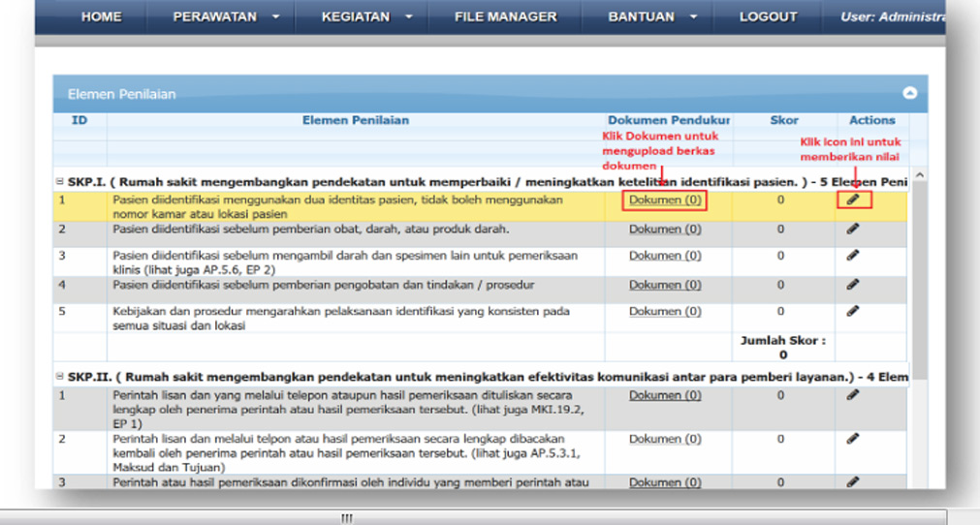The height and width of the screenshot is (525, 980).
Task: Open score editor for SKP.I element 4
Action: [853, 285]
